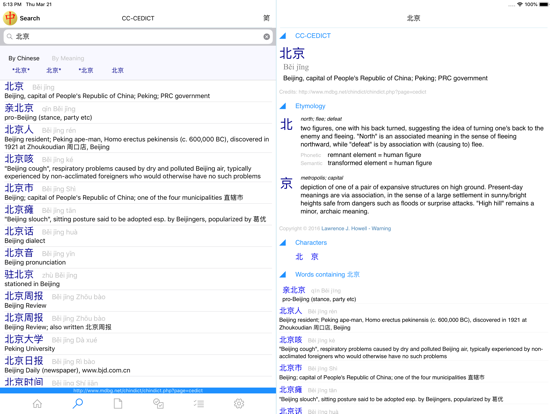Collapse the CC-CEDICT section triangle
552x414 pixels.
click(x=283, y=36)
